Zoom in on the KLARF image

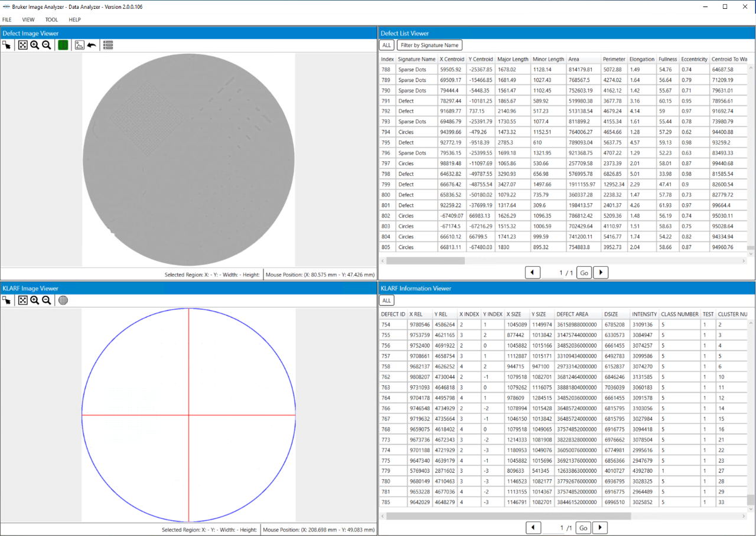[35, 300]
